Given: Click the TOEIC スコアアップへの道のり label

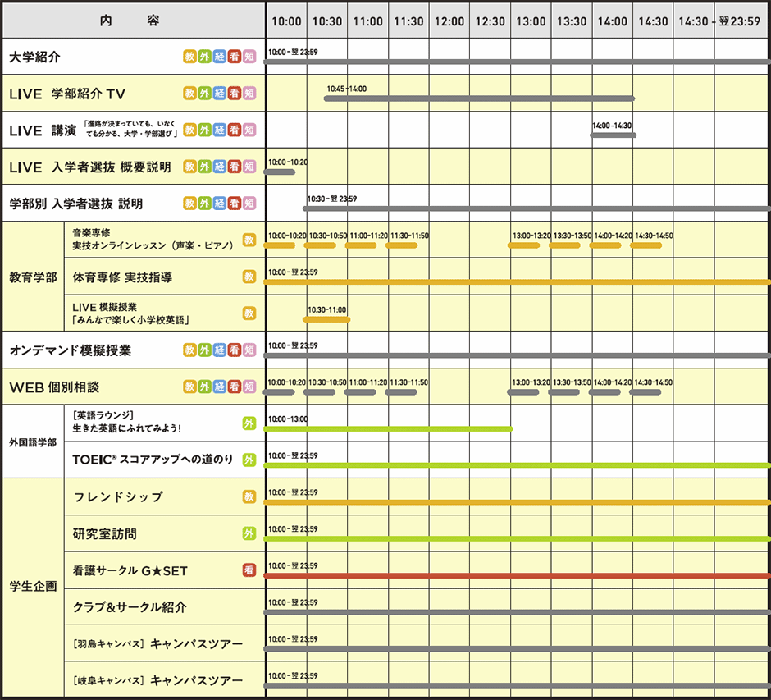Looking at the screenshot, I should 153,460.
